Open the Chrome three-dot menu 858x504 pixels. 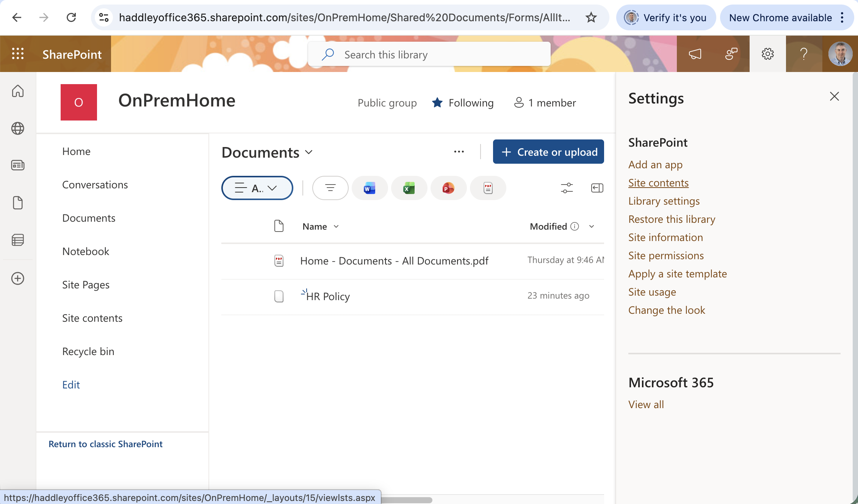pos(842,17)
